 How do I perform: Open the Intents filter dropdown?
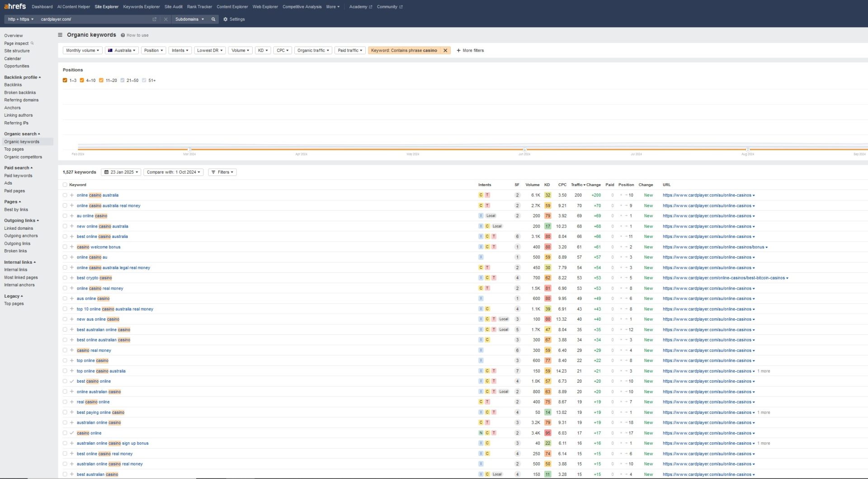pyautogui.click(x=180, y=51)
